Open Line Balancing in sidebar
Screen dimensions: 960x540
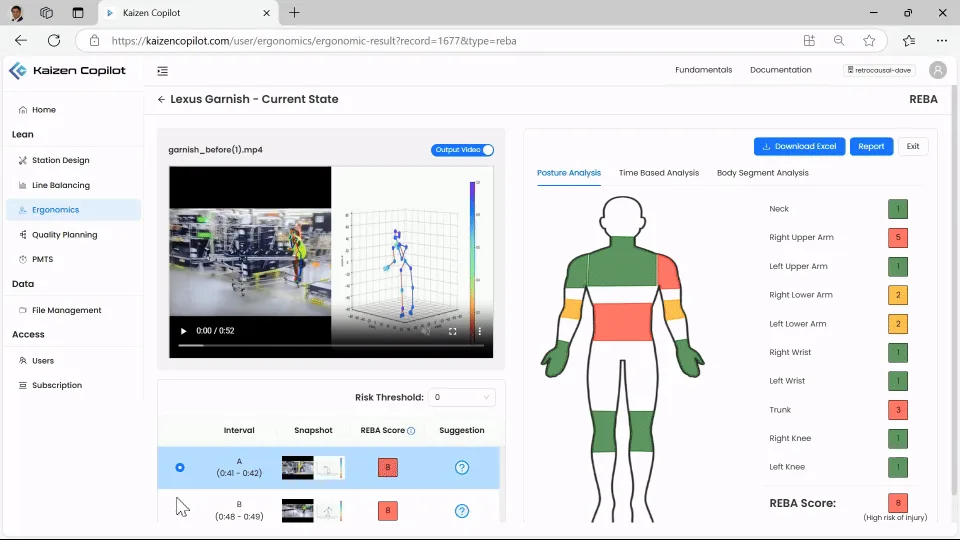(x=73, y=186)
